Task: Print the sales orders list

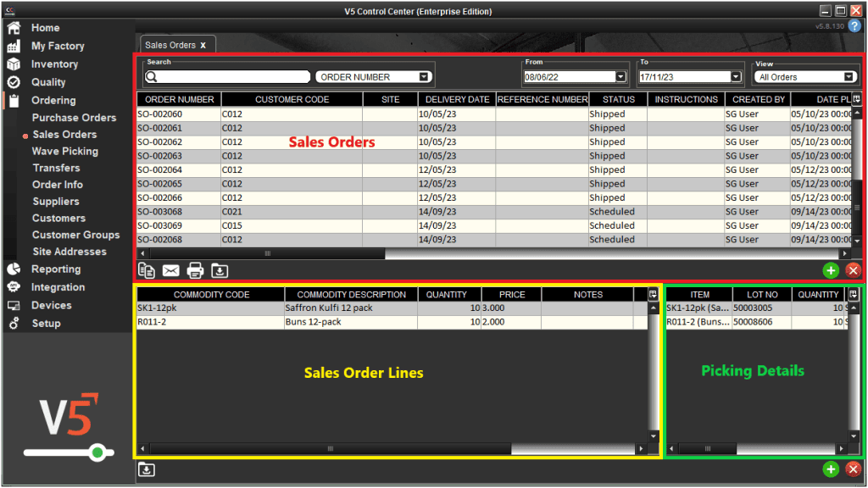Action: (194, 270)
